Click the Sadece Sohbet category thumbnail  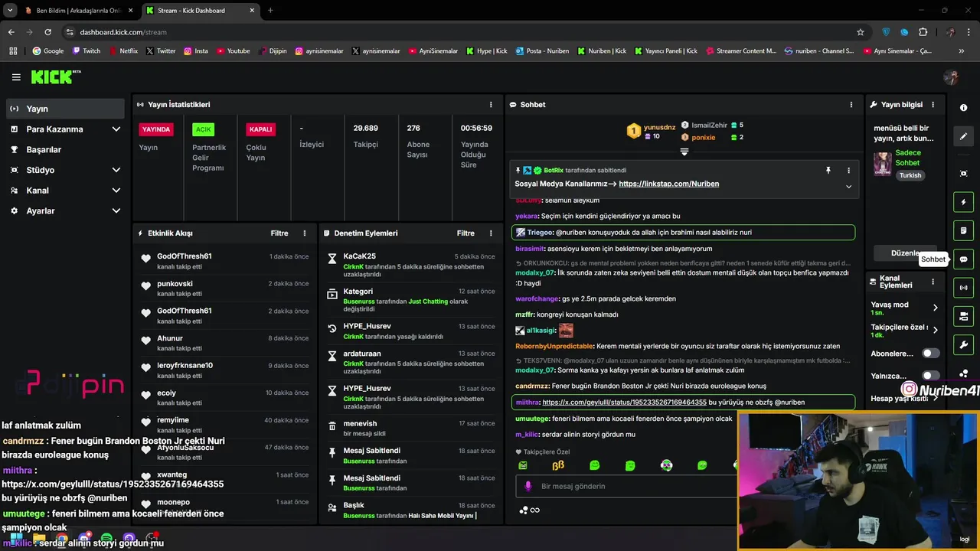pyautogui.click(x=883, y=165)
